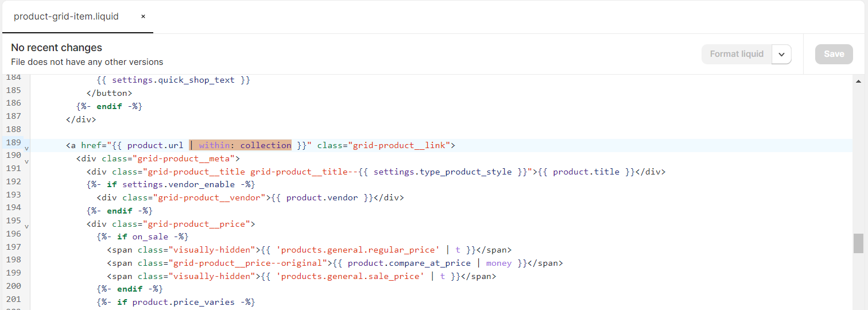Click line number 184 in the gutter
The image size is (868, 310).
[x=13, y=77]
